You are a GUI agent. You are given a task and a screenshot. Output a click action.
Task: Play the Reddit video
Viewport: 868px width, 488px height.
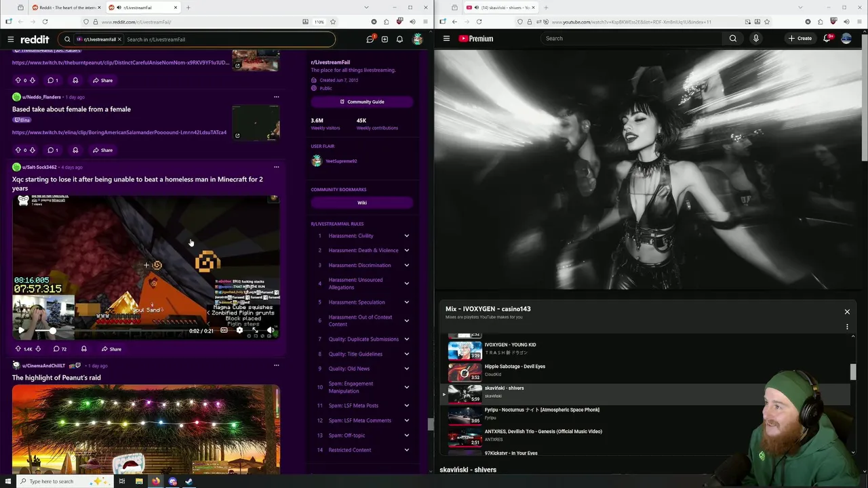coord(21,331)
